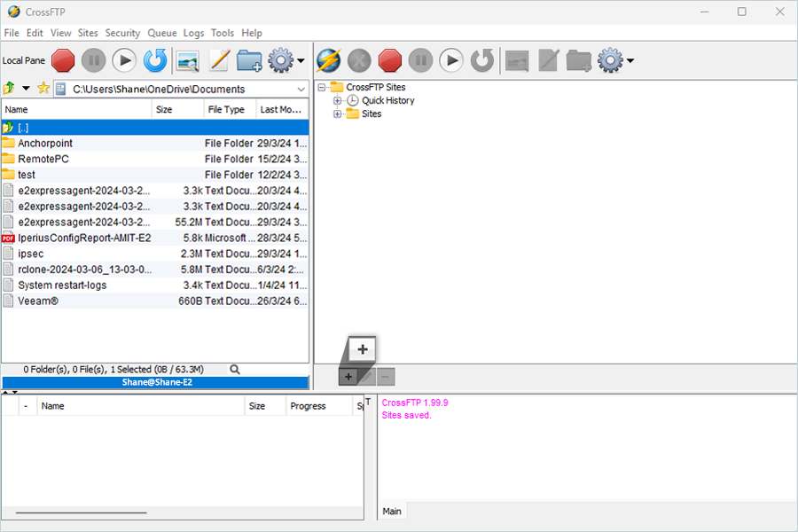
Task: Click the grayed pencil edit site button
Action: 367,377
